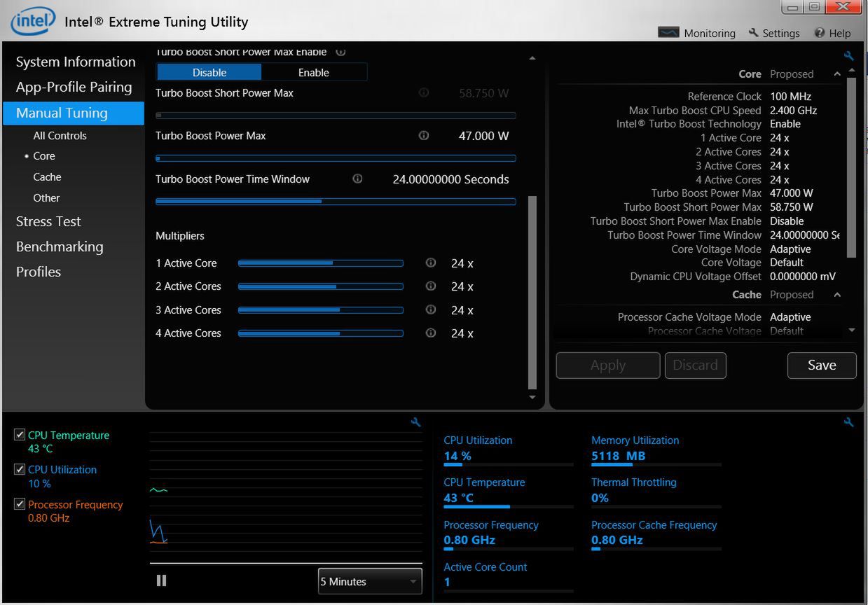Show info for Turbo Boost Short Power Max Enable
The image size is (868, 605).
click(x=341, y=52)
